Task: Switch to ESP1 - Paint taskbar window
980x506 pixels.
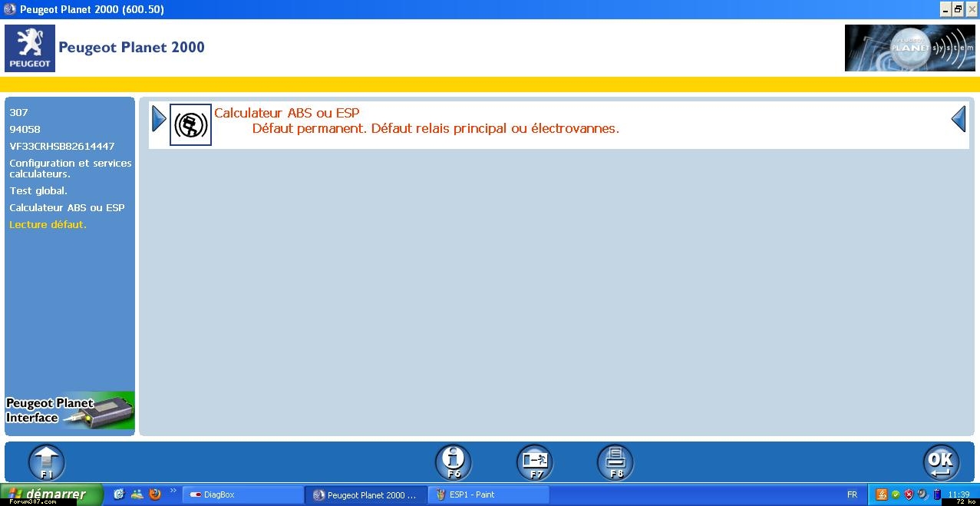Action: pos(488,495)
